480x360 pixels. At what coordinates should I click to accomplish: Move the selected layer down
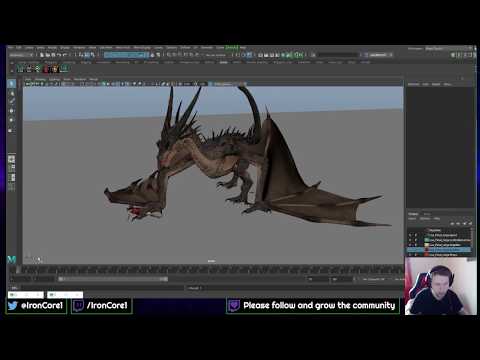[458, 224]
